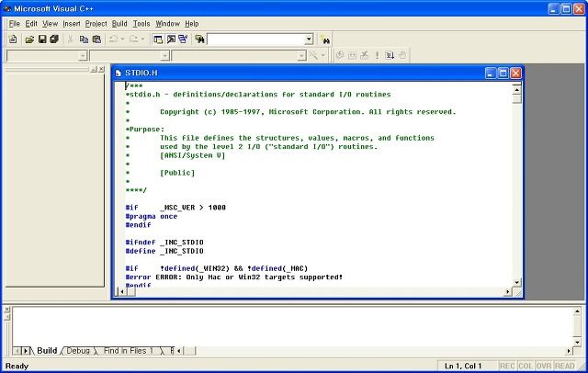The width and height of the screenshot is (588, 373).
Task: Click the output pane scroll down arrow
Action: click(x=577, y=342)
